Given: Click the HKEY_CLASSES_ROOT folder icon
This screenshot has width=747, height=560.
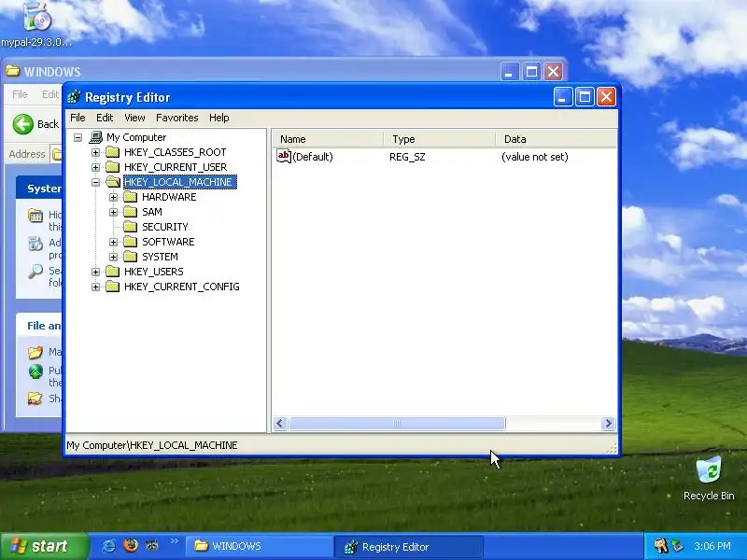Looking at the screenshot, I should 112,152.
